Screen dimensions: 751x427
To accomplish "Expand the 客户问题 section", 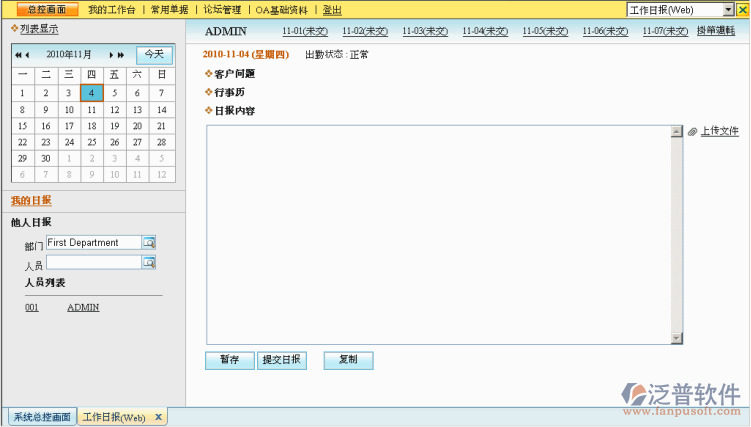I will (x=234, y=74).
